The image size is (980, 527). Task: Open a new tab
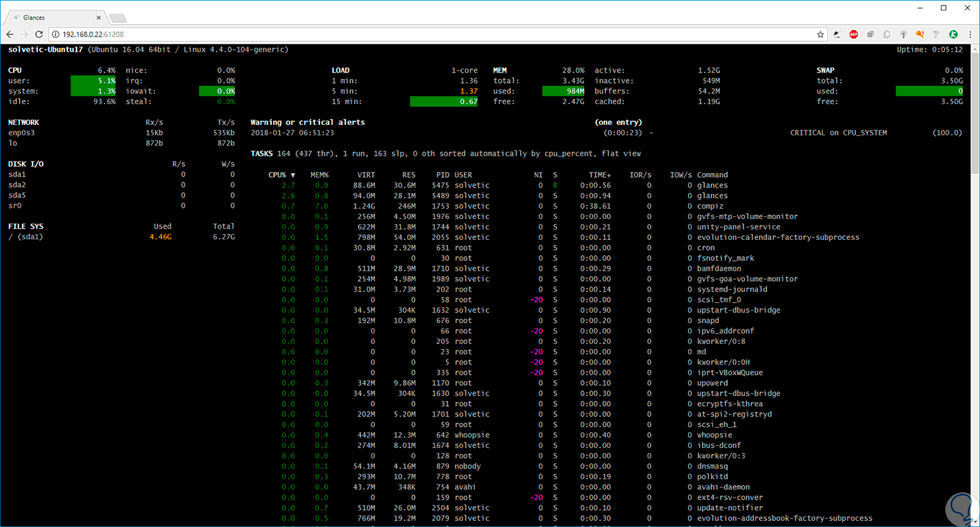118,18
